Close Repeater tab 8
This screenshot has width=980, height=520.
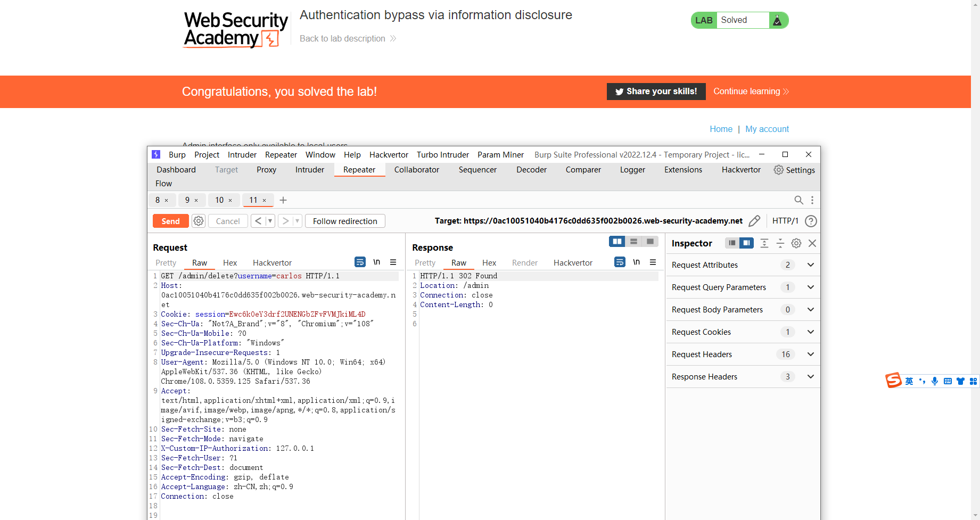click(x=167, y=201)
